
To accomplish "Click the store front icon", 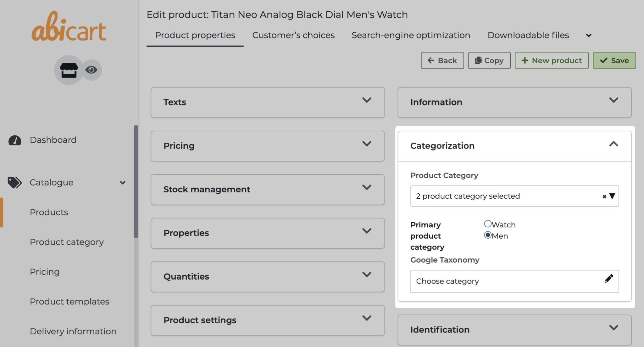I will point(69,70).
